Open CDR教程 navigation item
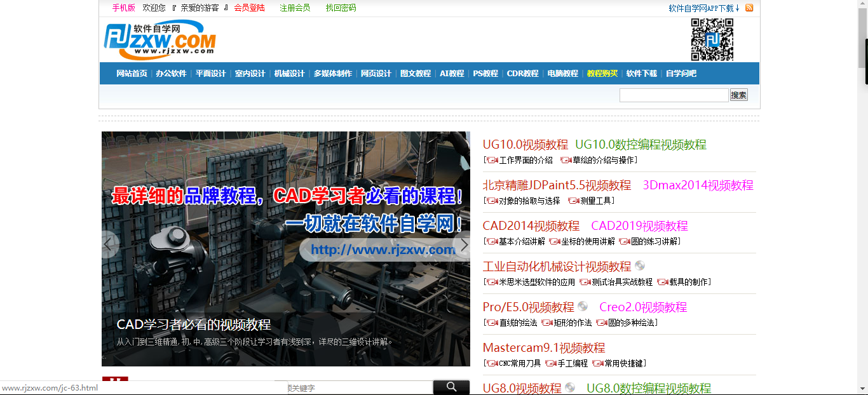Screen dimensions: 868x395 (522, 74)
